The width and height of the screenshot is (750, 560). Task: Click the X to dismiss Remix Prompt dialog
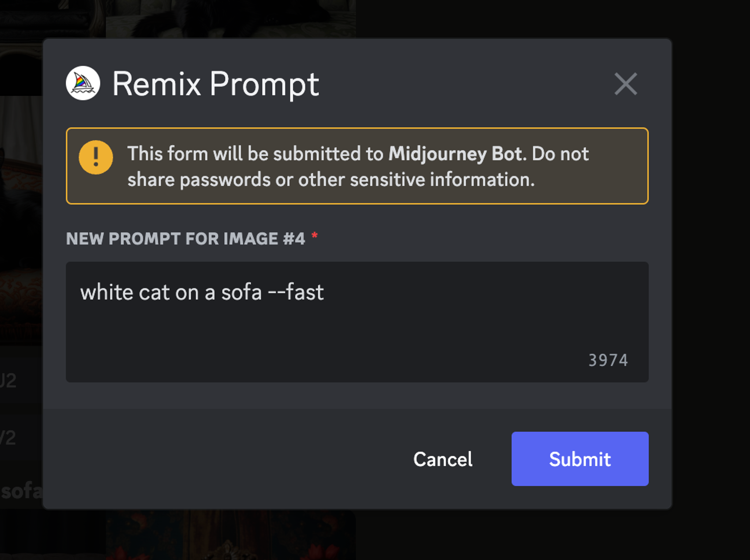pyautogui.click(x=625, y=84)
